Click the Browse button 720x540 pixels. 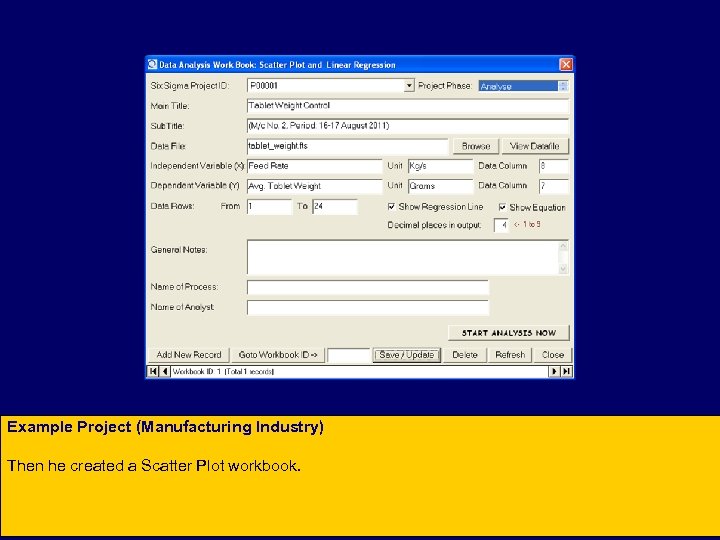click(x=476, y=146)
